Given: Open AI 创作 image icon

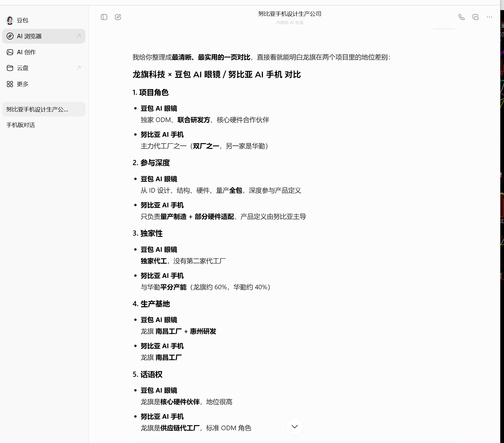Looking at the screenshot, I should 10,52.
